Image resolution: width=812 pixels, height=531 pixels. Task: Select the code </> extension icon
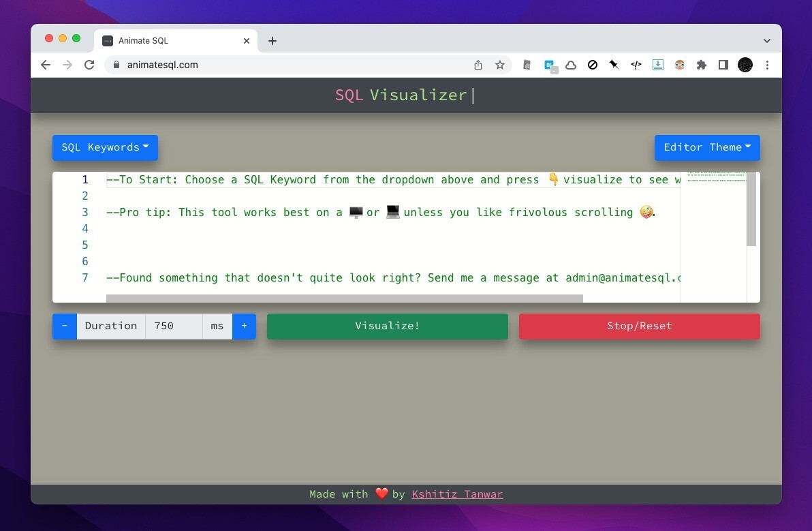[636, 65]
